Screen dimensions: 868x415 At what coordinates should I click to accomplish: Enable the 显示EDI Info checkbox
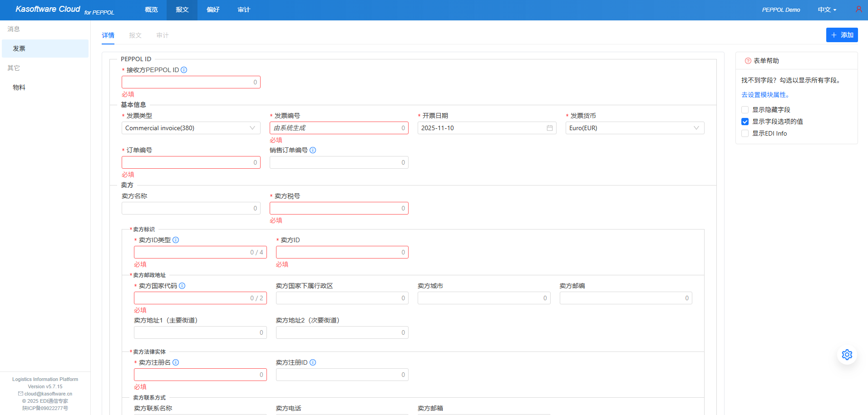click(x=745, y=133)
